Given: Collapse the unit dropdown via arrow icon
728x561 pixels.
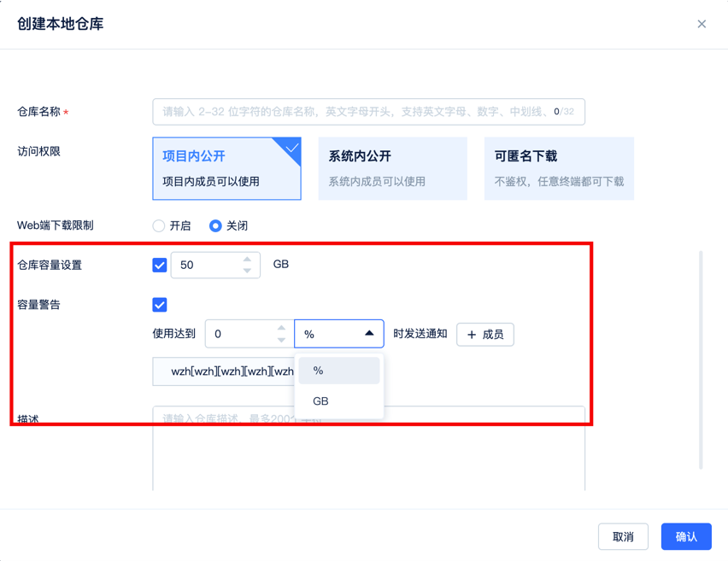Looking at the screenshot, I should coord(369,334).
